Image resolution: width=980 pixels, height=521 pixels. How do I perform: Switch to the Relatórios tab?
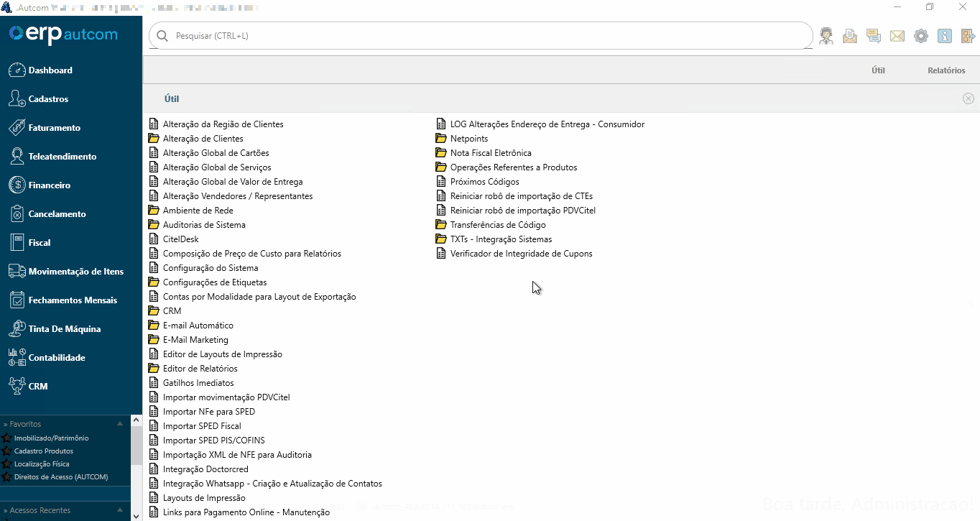[x=946, y=70]
